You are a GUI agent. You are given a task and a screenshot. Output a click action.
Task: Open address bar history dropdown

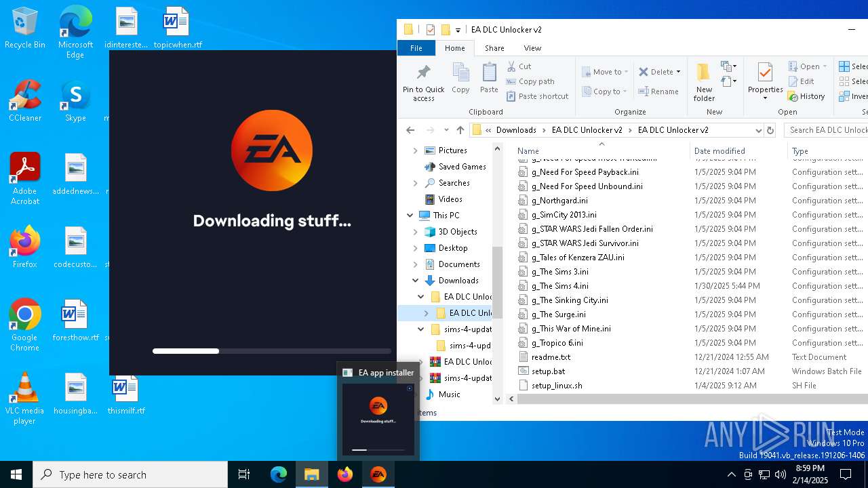click(x=758, y=130)
